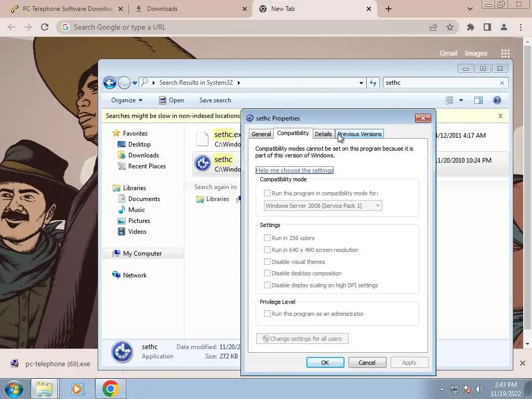Switch to the General tab in sethc Properties
This screenshot has height=399, width=532.
coord(261,134)
